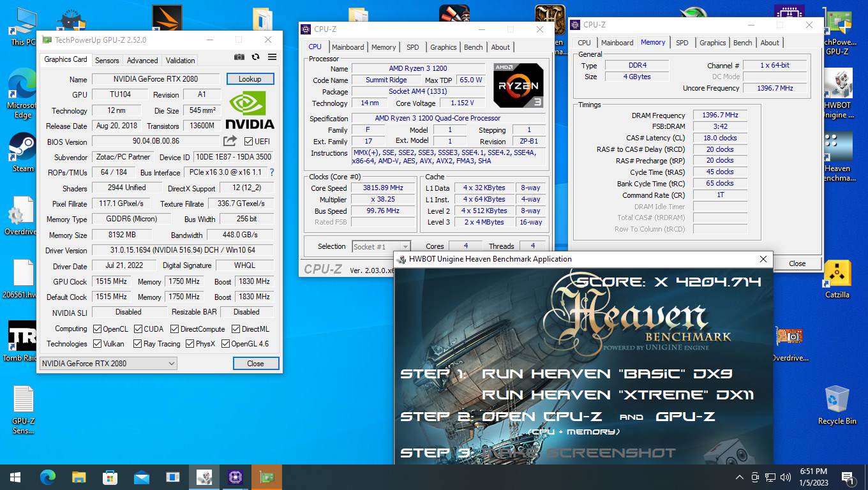Open the Overdrive icon on left desktop column
Screen dimensions: 868x490
point(20,216)
